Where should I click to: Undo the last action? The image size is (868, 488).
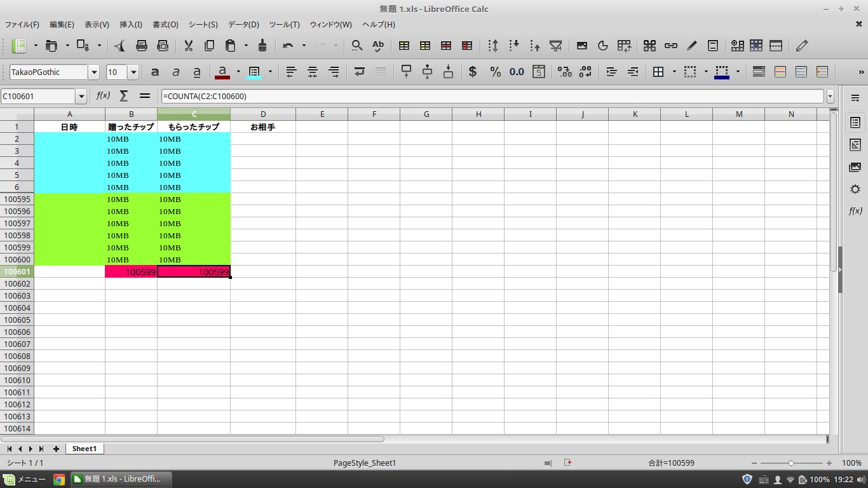click(288, 46)
